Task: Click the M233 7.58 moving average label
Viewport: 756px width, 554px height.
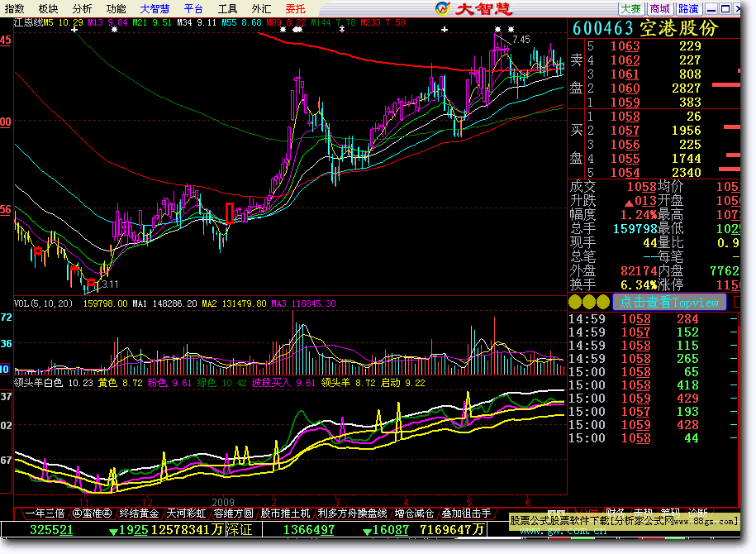Action: (x=383, y=22)
